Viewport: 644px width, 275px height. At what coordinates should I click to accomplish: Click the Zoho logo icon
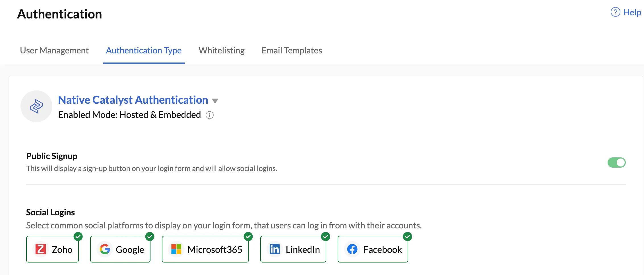click(x=41, y=249)
